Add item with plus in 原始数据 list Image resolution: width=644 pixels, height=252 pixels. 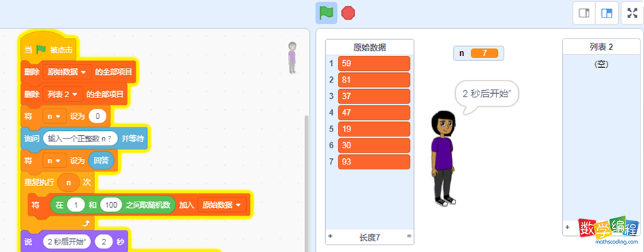pos(330,237)
